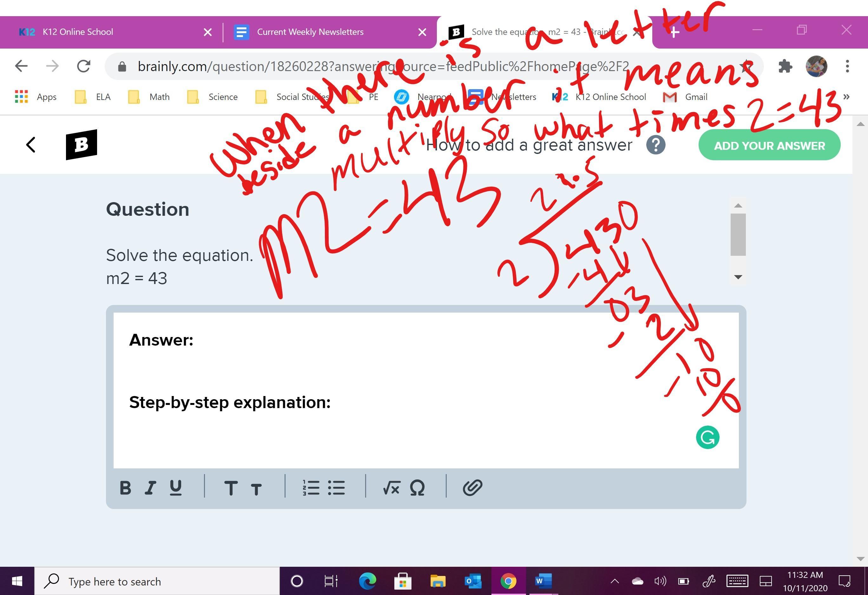868x595 pixels.
Task: Expand the hidden bookmarks overflow chevron
Action: 846,97
